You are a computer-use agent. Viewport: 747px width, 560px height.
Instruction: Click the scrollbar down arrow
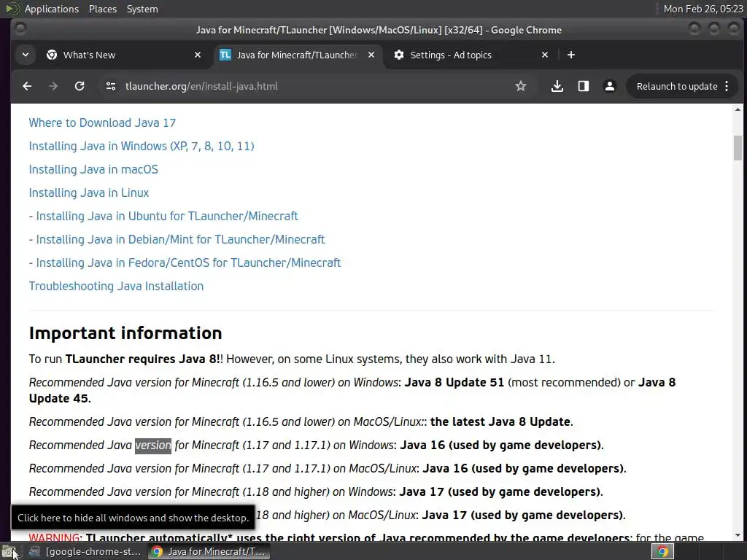click(738, 534)
